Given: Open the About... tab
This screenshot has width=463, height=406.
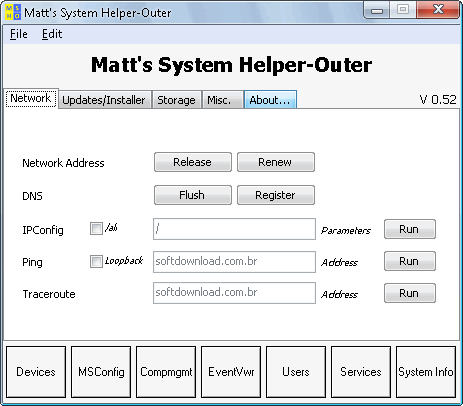Looking at the screenshot, I should 270,100.
